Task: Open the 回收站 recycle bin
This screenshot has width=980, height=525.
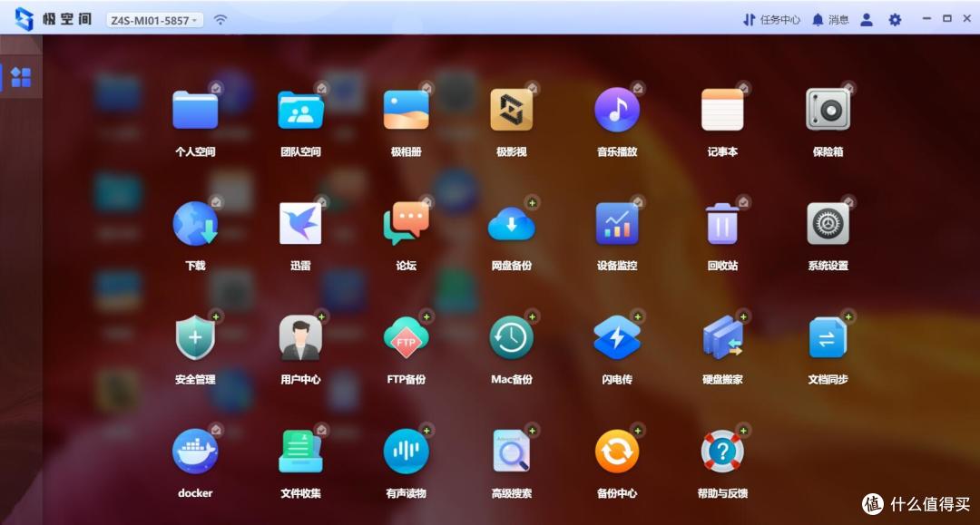Action: (722, 224)
